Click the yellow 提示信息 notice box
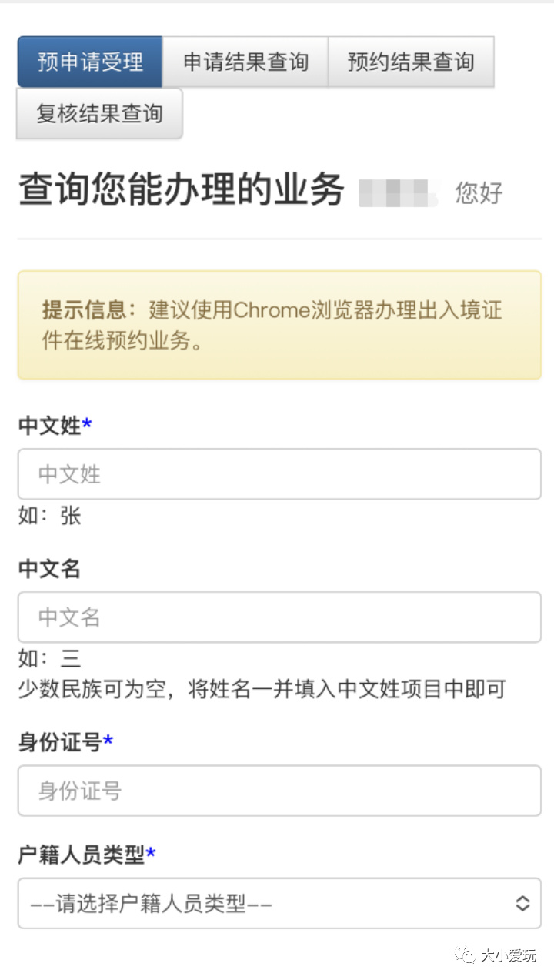 277,324
